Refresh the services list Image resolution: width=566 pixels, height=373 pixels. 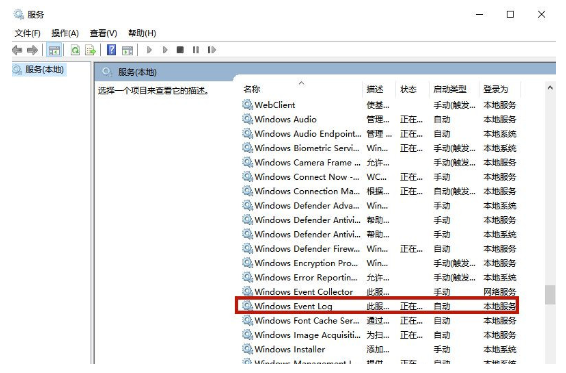pyautogui.click(x=75, y=50)
